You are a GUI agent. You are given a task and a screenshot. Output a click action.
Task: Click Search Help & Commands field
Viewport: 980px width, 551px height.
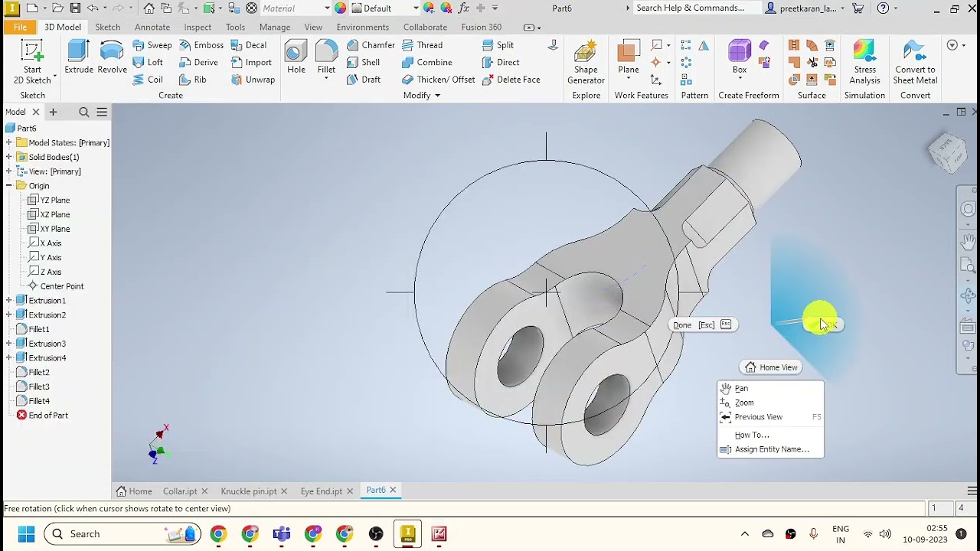point(696,8)
